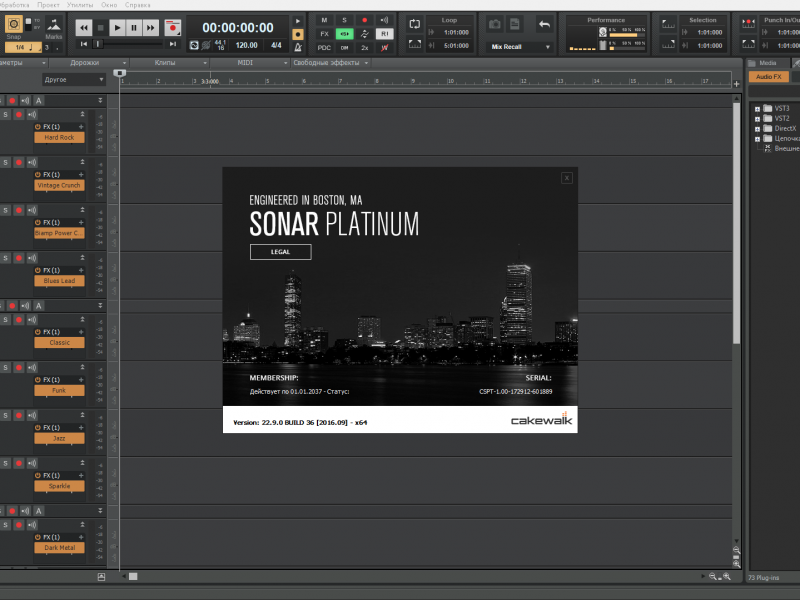
Task: Select the Vintage Crunch effect preset
Action: pos(59,186)
